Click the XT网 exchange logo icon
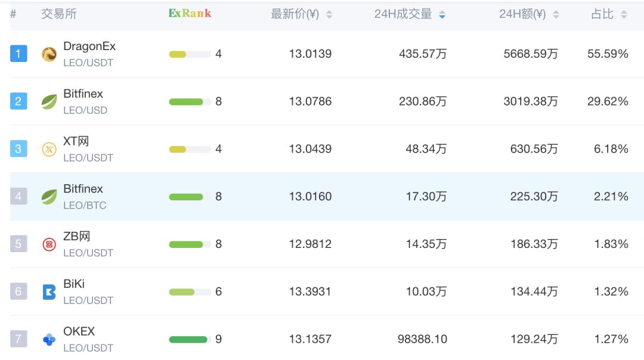The height and width of the screenshot is (360, 644). pos(49,149)
